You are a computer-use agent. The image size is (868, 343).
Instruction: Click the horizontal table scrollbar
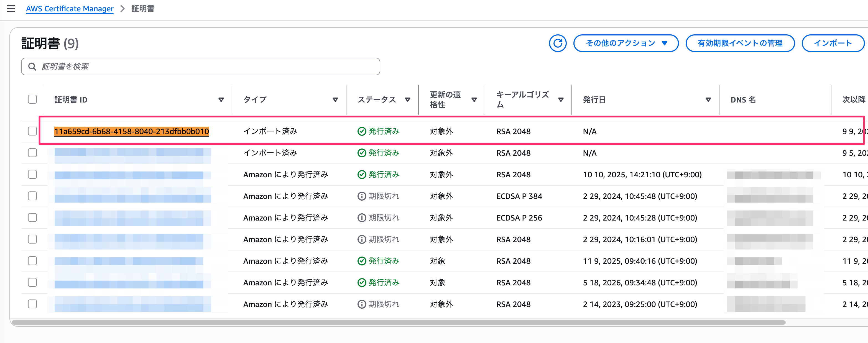pos(399,322)
